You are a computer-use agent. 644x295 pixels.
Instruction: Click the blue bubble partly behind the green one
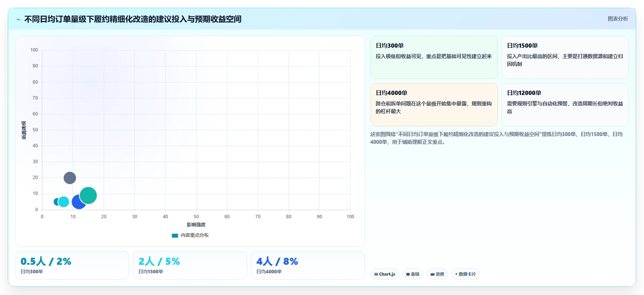tap(78, 203)
